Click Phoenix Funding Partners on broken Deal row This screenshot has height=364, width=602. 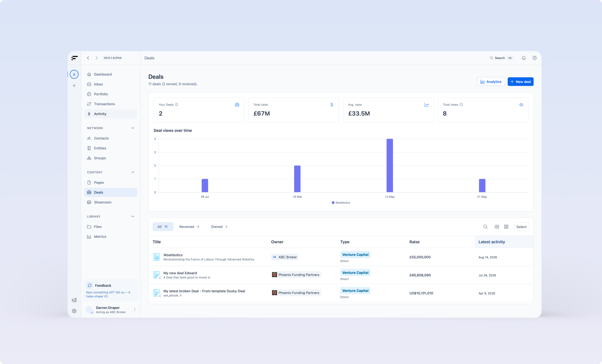click(296, 293)
